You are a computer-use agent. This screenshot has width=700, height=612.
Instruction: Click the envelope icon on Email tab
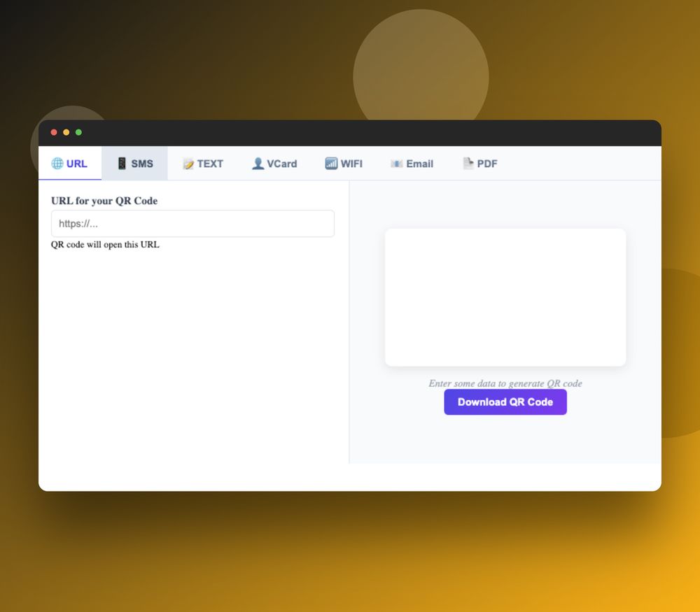point(396,164)
